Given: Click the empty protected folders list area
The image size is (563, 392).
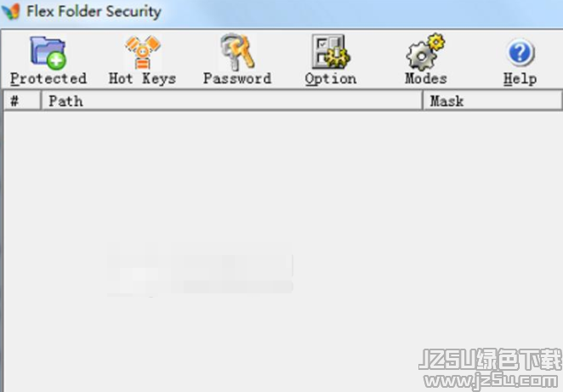Looking at the screenshot, I should 283,252.
